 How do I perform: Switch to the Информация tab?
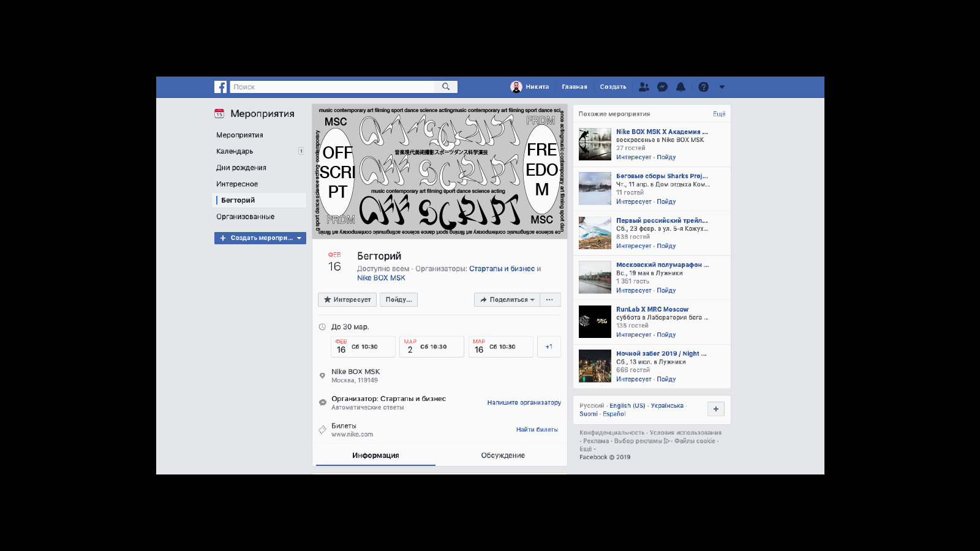click(375, 455)
